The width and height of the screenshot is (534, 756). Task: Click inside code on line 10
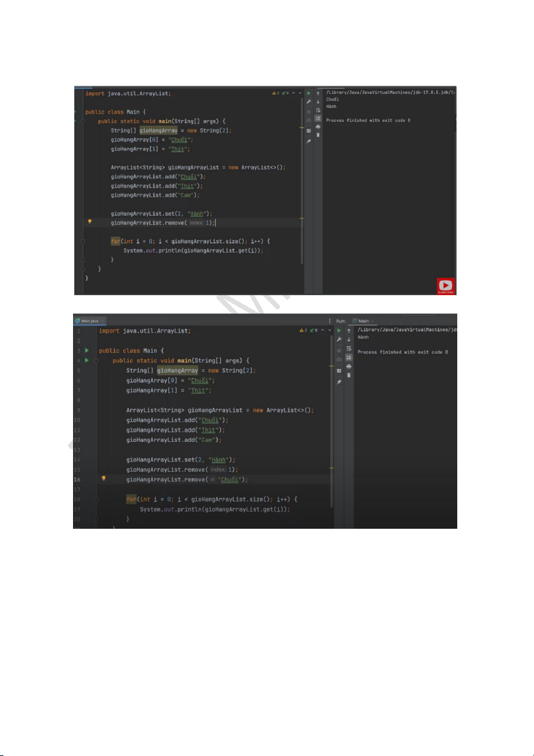coord(177,420)
